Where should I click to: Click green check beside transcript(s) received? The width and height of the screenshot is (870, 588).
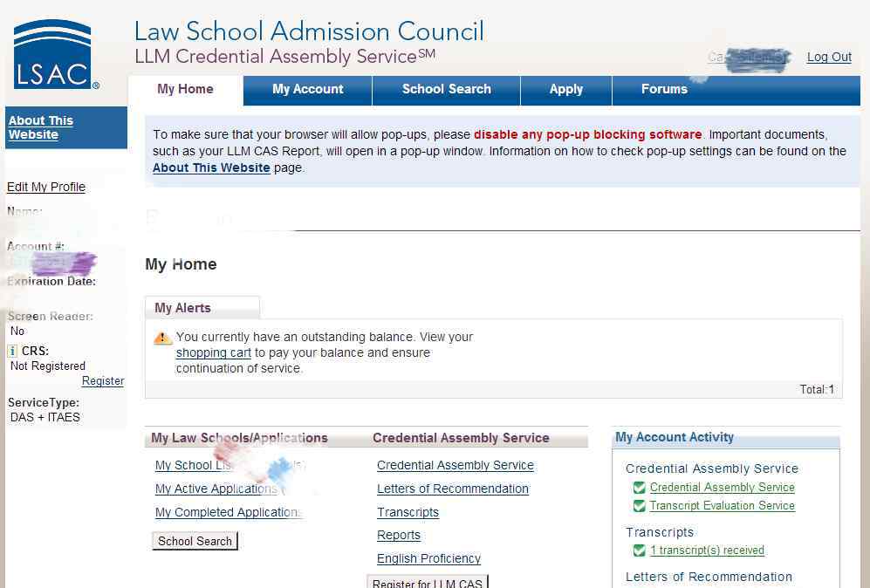(x=639, y=550)
